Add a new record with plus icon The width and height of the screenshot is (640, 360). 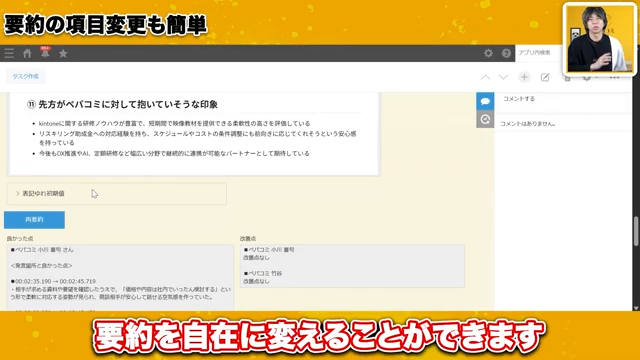click(524, 77)
